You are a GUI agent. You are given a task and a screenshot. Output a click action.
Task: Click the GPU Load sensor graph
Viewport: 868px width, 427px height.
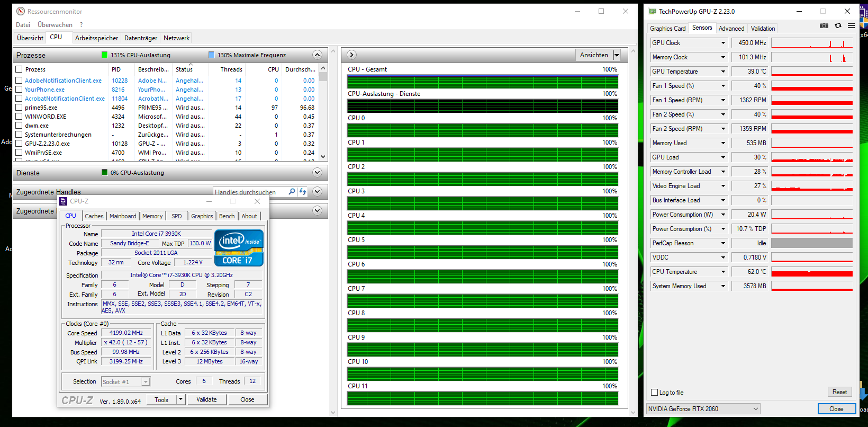click(x=812, y=157)
